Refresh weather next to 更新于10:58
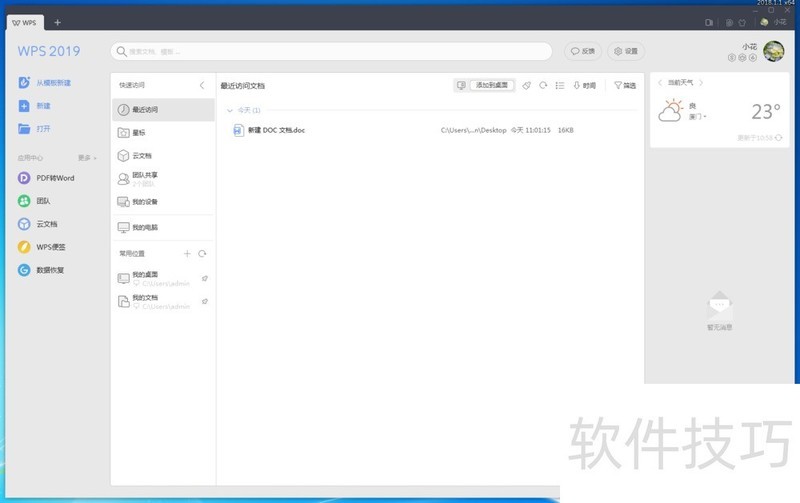800x503 pixels. click(x=779, y=138)
